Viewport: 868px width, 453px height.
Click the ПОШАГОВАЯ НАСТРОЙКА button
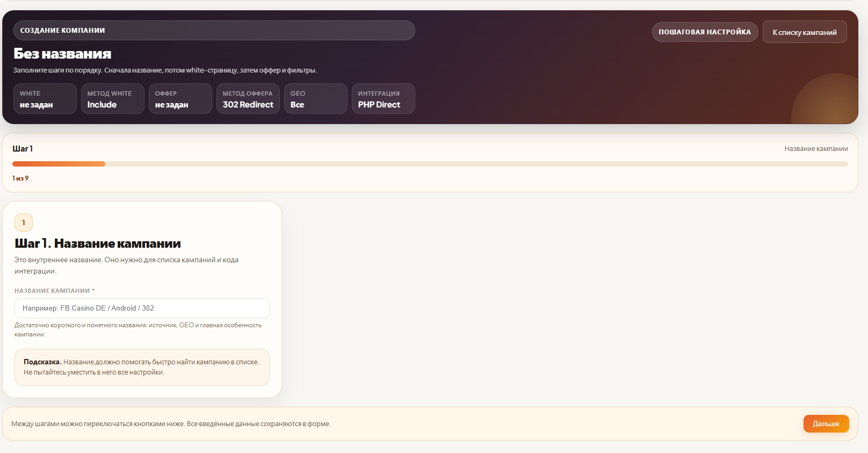pyautogui.click(x=705, y=32)
